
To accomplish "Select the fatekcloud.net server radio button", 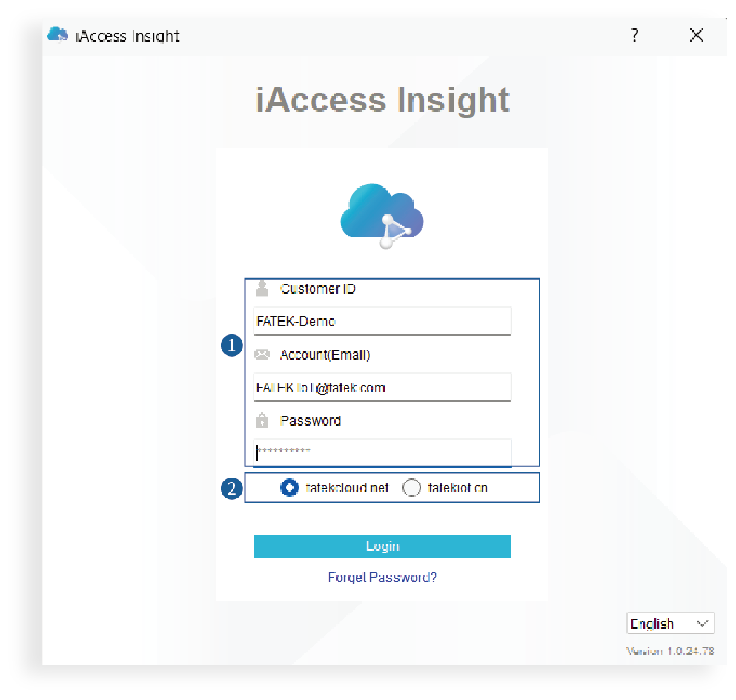I will 290,488.
